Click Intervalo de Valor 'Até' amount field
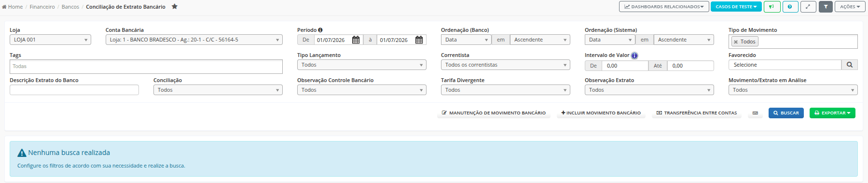Viewport: 868px width, 183px height. click(690, 66)
